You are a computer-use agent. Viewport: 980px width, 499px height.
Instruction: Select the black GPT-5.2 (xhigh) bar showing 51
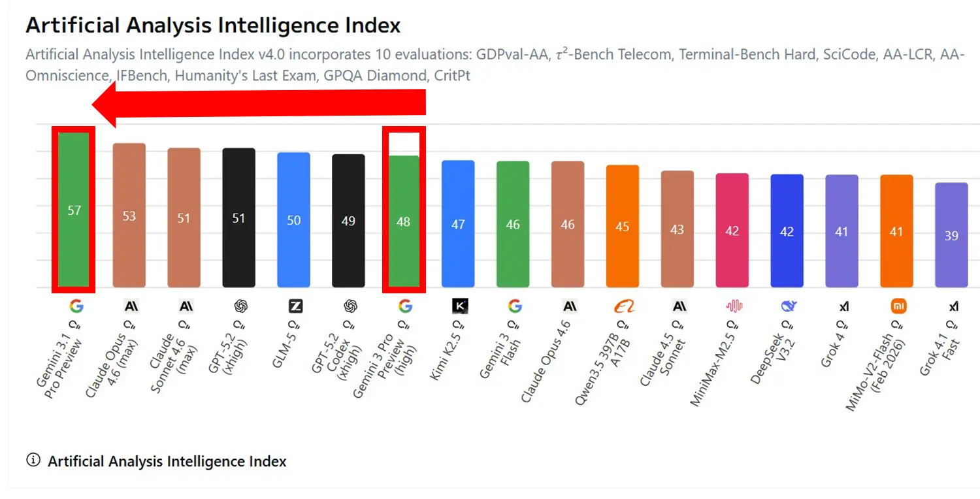(x=238, y=217)
